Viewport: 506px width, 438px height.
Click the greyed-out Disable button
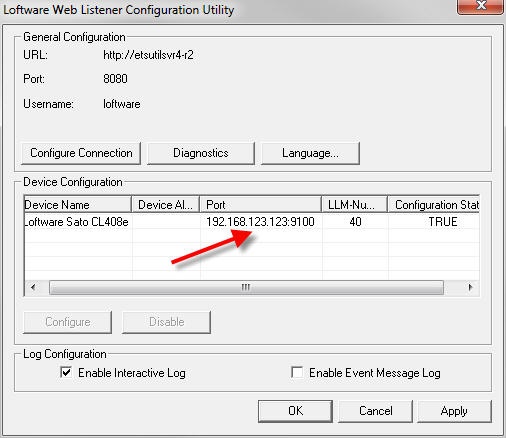pos(166,322)
